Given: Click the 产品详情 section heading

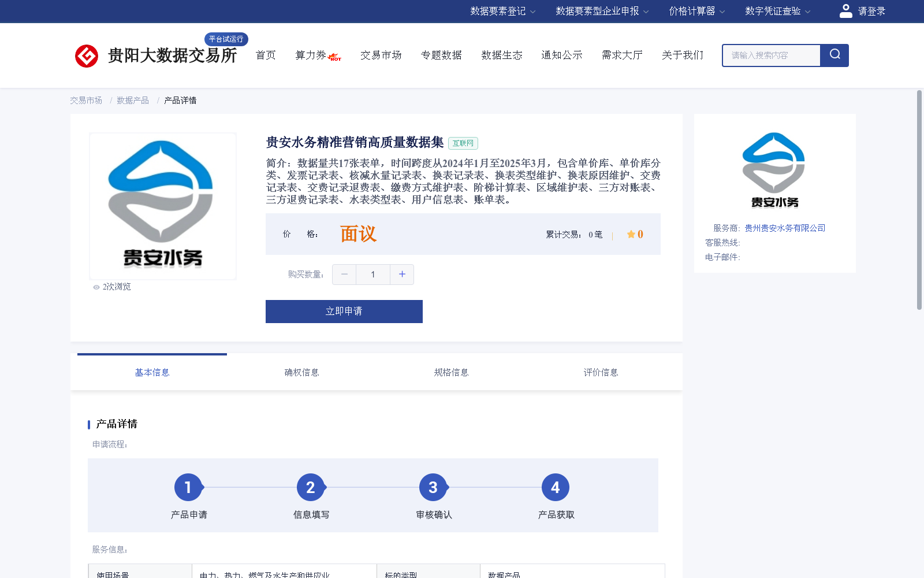Looking at the screenshot, I should coord(117,424).
